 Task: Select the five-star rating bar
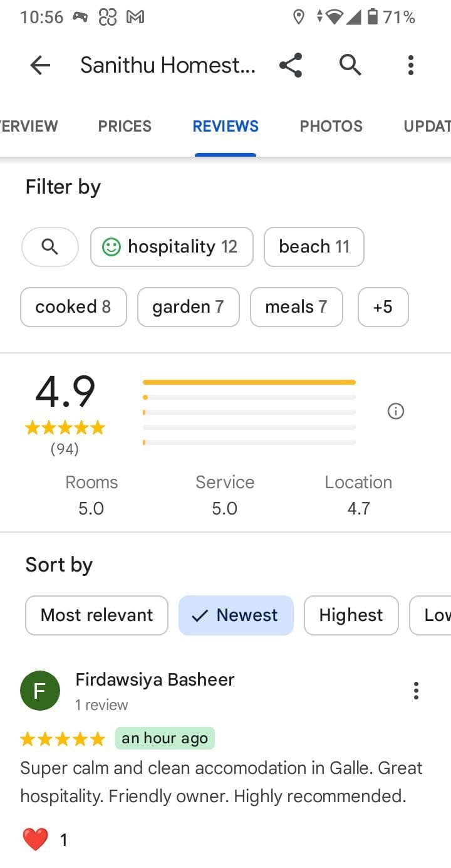point(249,382)
